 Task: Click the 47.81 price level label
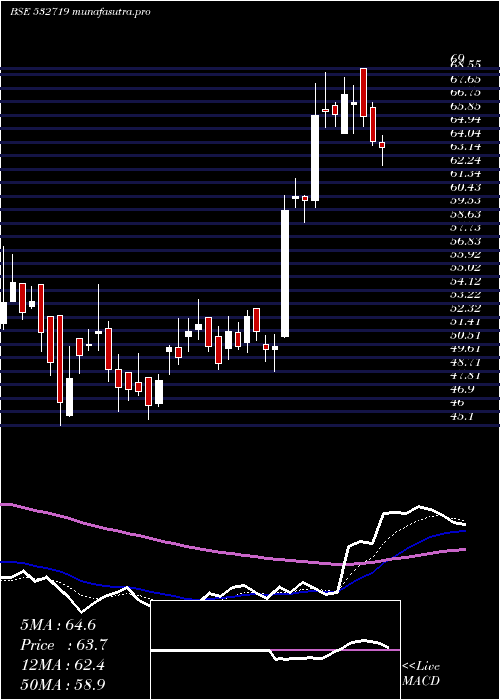tap(465, 375)
